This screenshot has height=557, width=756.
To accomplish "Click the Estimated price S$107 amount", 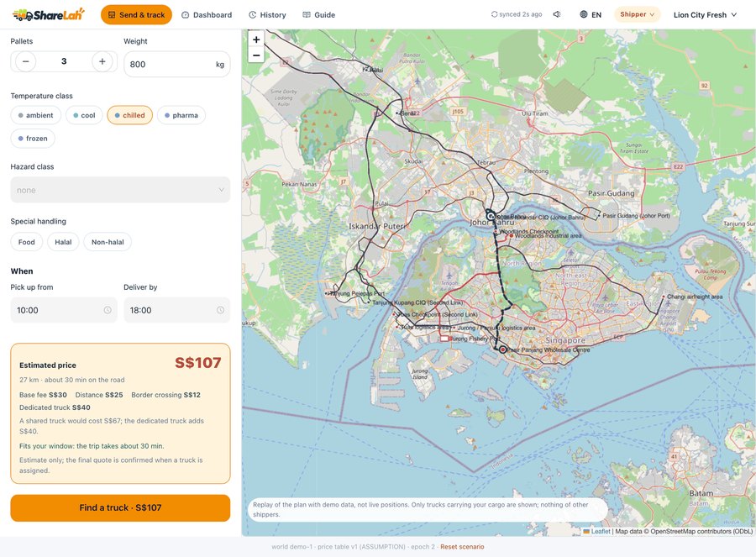I will (x=197, y=363).
